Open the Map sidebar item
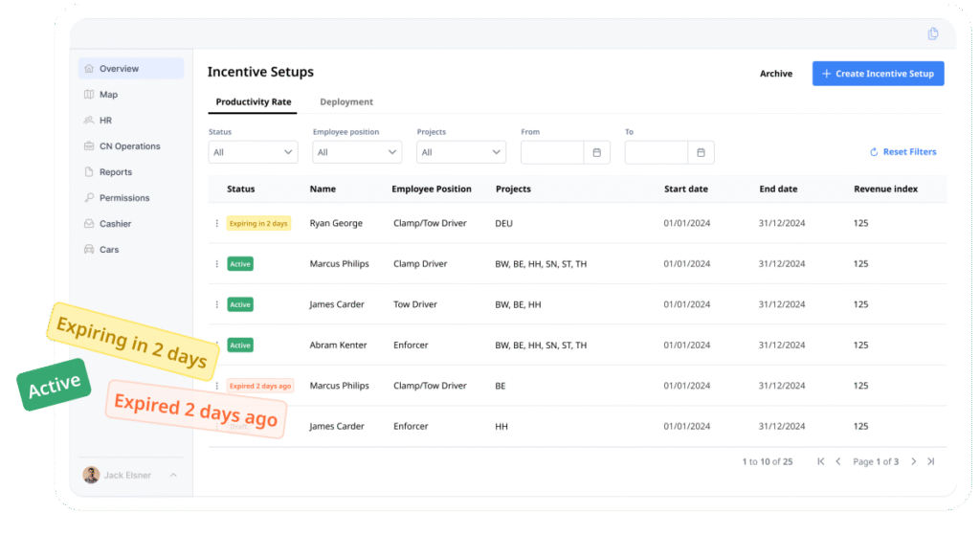The image size is (980, 535). (x=108, y=95)
